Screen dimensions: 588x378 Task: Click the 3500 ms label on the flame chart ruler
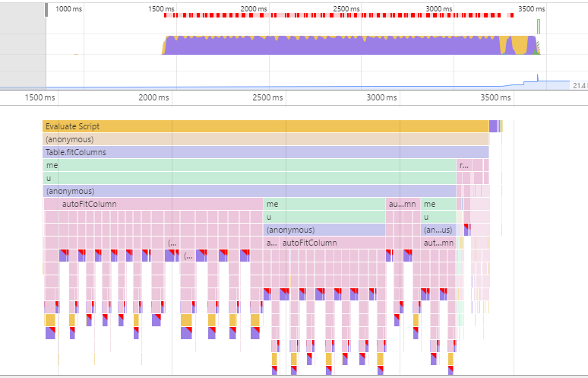point(496,97)
